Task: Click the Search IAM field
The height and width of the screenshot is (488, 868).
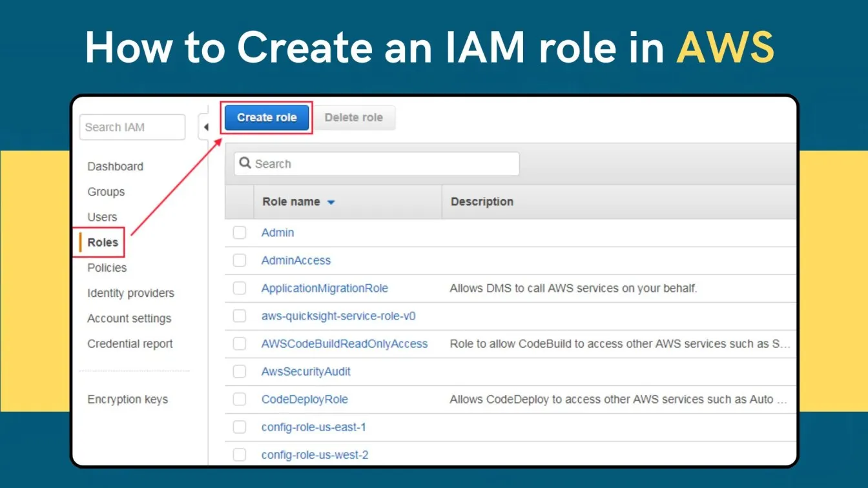Action: [132, 127]
